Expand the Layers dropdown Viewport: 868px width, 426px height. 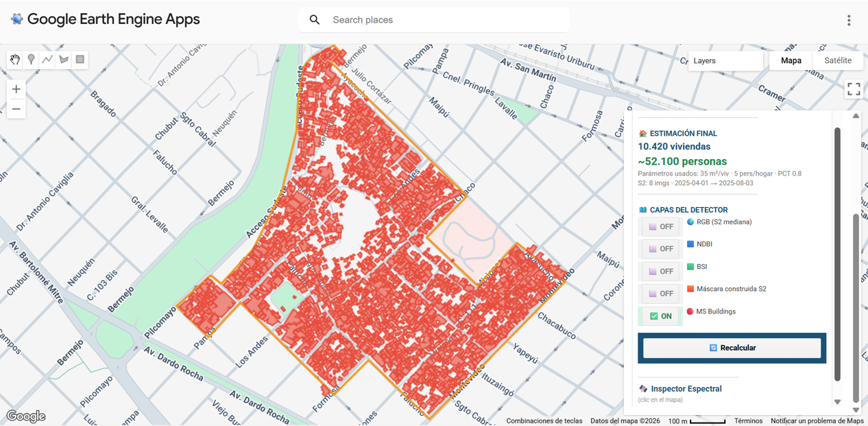point(725,60)
